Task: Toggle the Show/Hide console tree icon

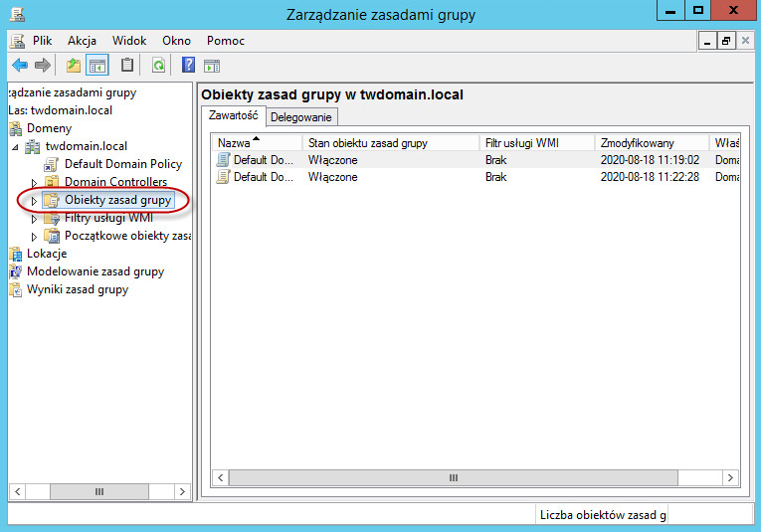Action: pyautogui.click(x=97, y=66)
